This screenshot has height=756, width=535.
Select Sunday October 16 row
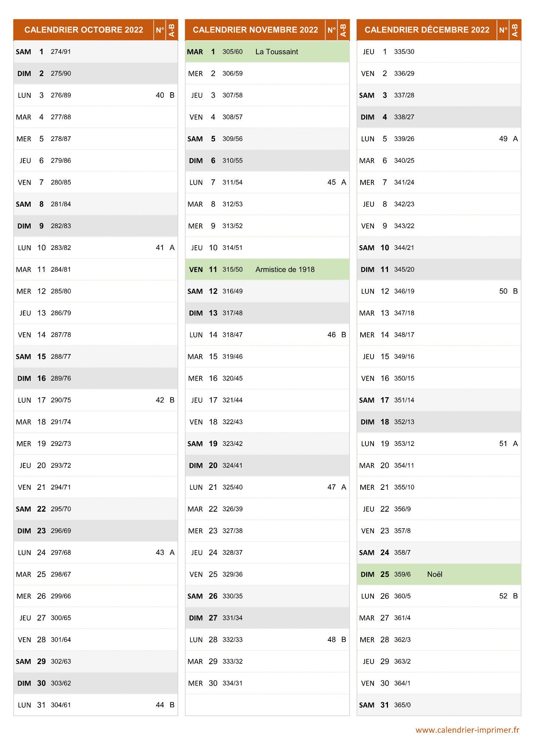click(96, 378)
